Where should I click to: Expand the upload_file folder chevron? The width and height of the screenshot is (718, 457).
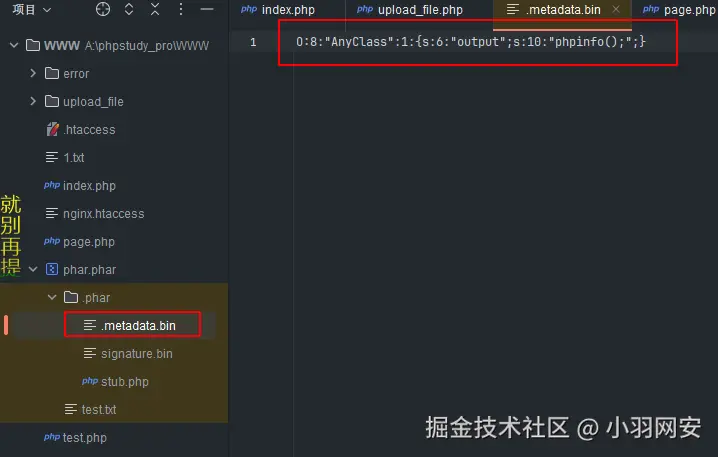point(33,101)
